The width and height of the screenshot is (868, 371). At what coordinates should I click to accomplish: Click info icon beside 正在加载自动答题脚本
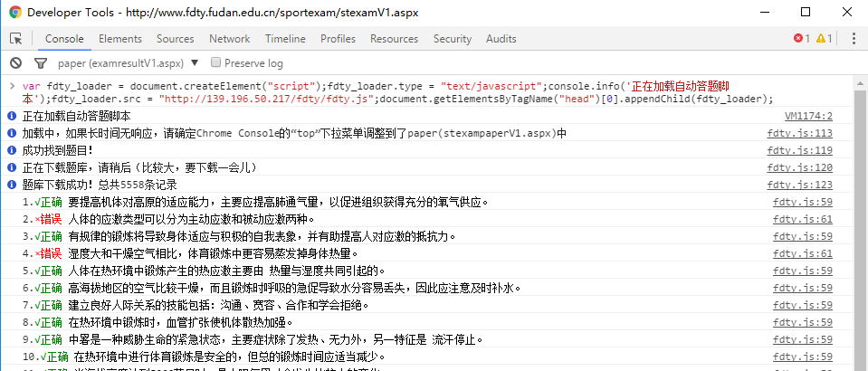click(12, 117)
